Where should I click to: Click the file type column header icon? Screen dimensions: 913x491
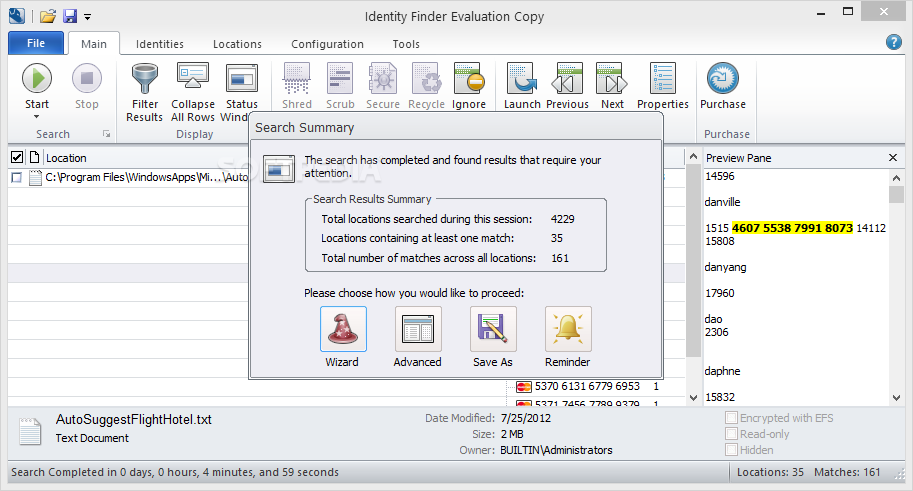click(x=34, y=157)
